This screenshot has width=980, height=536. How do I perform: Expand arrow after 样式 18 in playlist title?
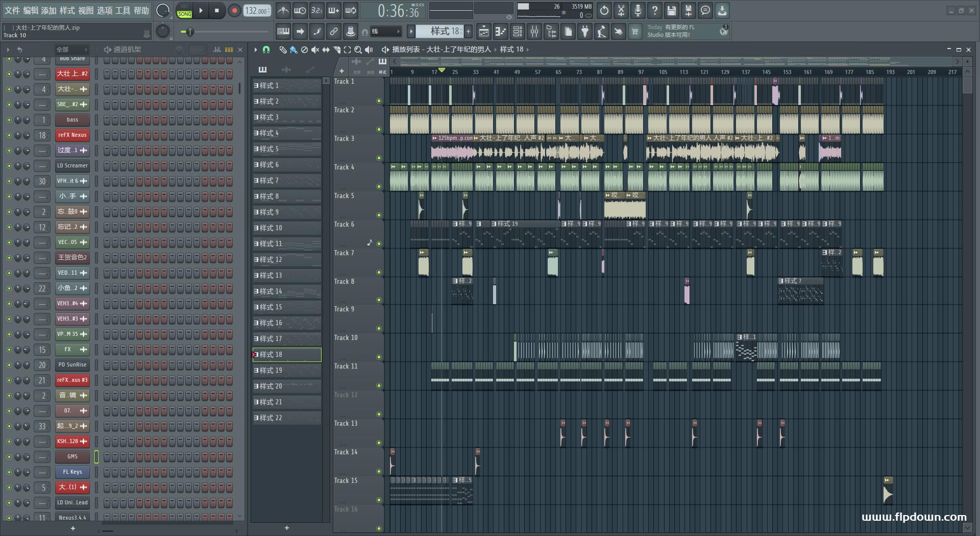tap(528, 50)
